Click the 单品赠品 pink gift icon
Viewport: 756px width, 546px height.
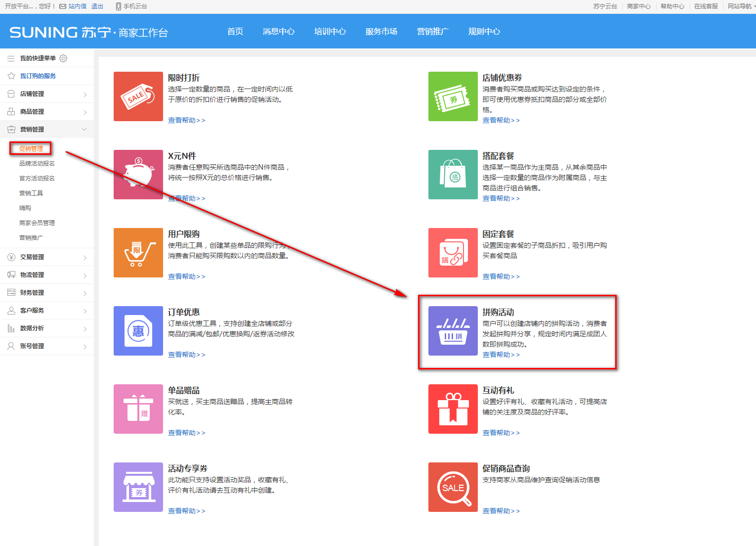point(138,409)
